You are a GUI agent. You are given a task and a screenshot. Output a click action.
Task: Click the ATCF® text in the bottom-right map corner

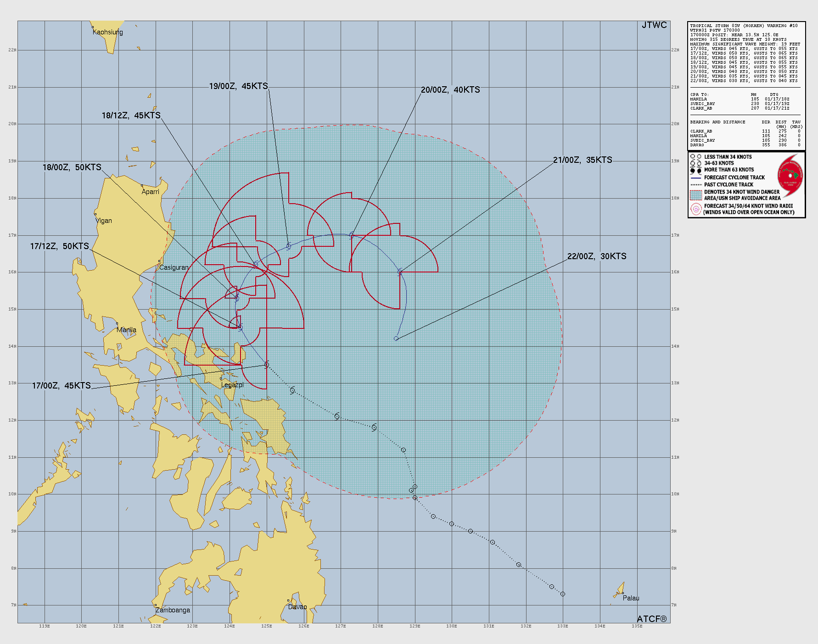651,619
